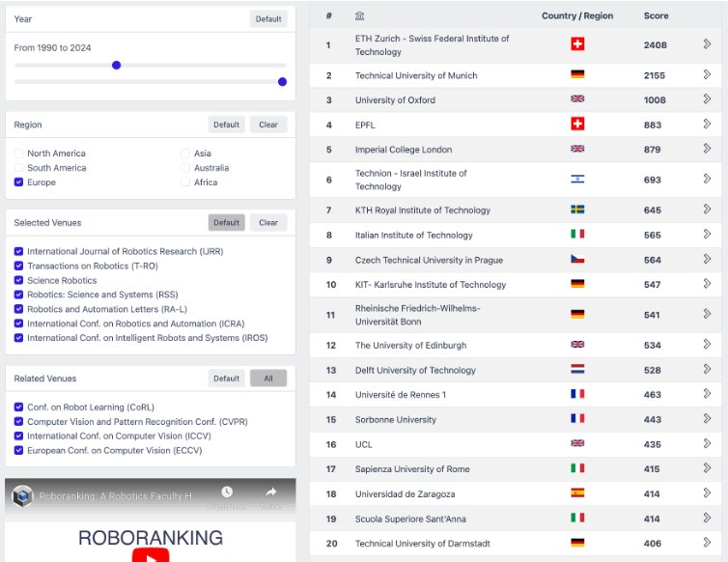Click the Italian flag beside Sapienza University of Rome
The image size is (728, 562).
click(x=577, y=468)
